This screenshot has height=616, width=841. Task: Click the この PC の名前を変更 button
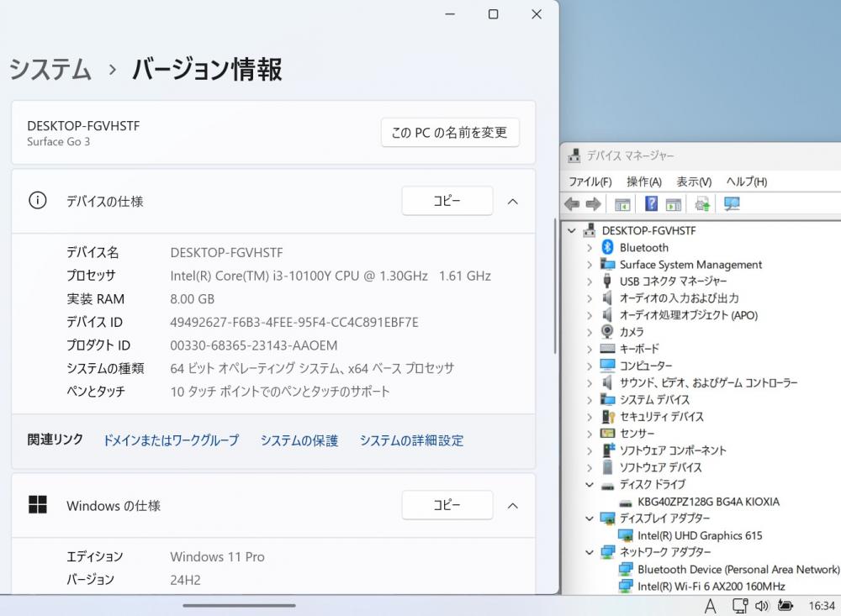[x=450, y=133]
